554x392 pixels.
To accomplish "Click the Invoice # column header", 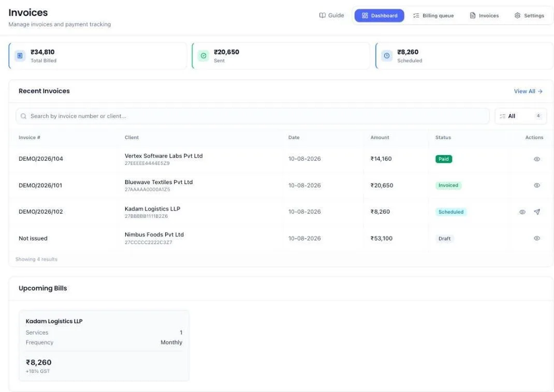I will tap(30, 138).
